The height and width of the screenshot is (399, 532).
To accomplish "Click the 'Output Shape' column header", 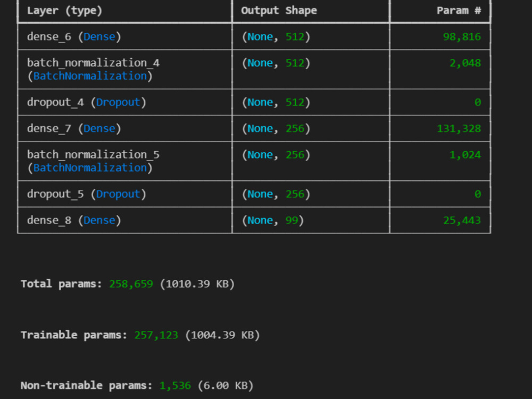I will click(279, 11).
